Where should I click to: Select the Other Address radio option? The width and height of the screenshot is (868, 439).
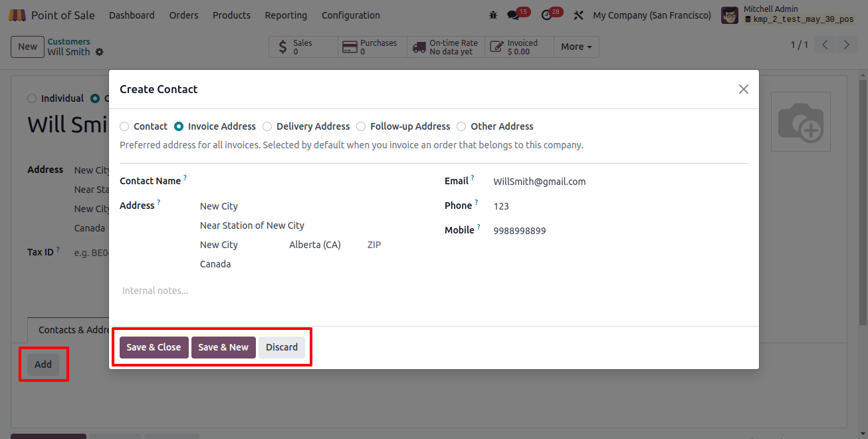pyautogui.click(x=461, y=126)
